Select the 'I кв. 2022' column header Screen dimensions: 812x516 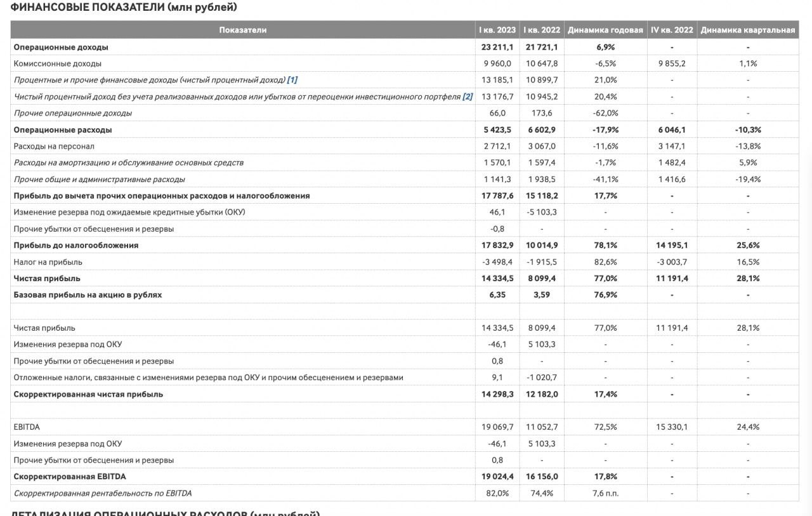542,30
